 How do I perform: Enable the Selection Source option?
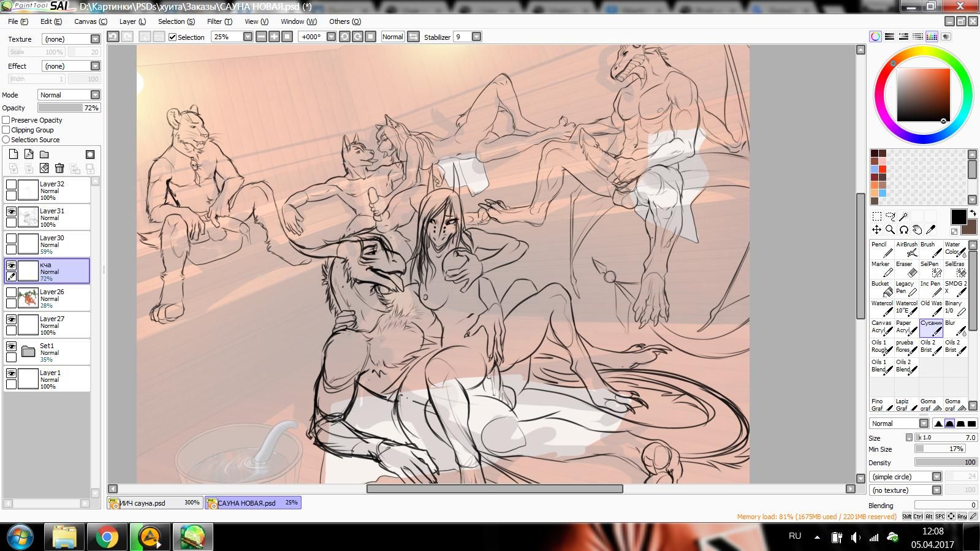coord(6,140)
